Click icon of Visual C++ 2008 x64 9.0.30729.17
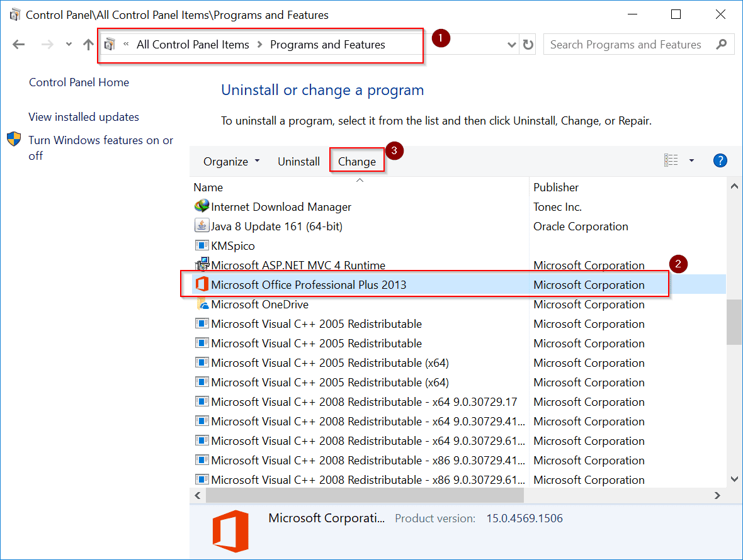 [202, 401]
